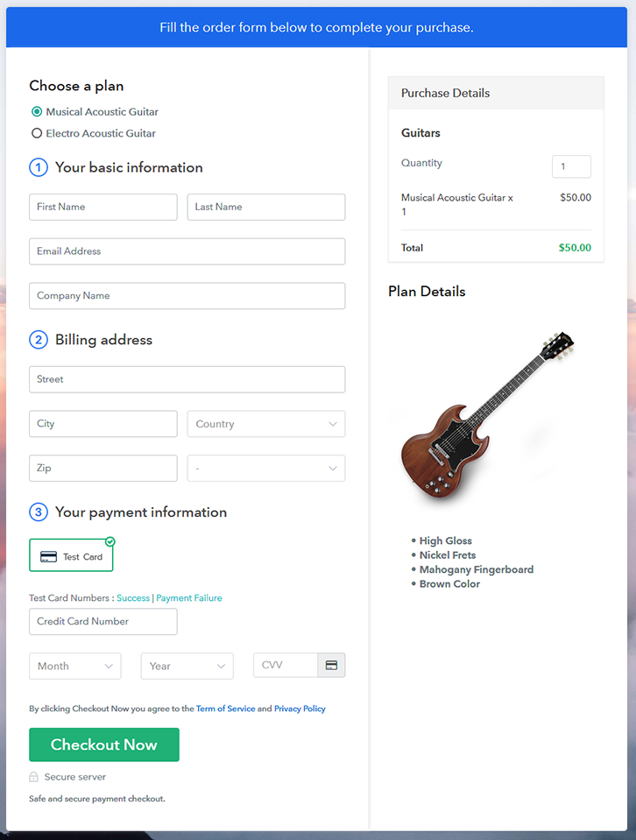Click the Secure server lock icon
Image resolution: width=636 pixels, height=840 pixels.
tap(34, 777)
